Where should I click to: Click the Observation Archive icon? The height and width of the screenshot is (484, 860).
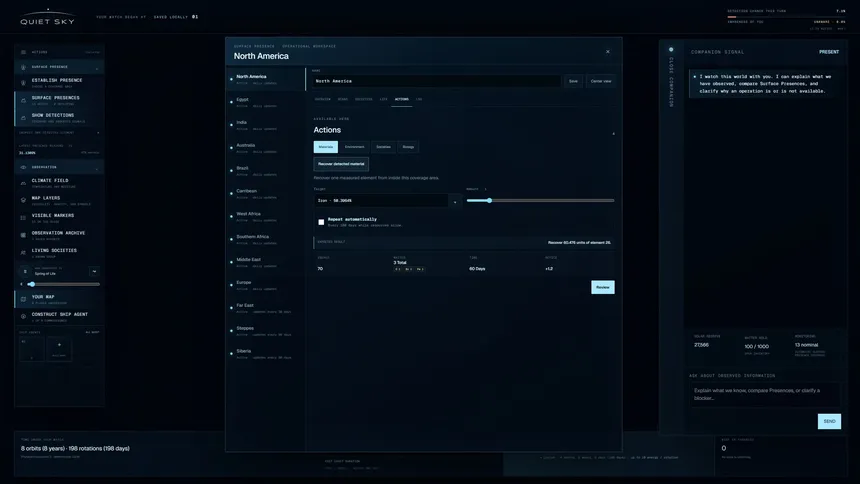[x=23, y=235]
